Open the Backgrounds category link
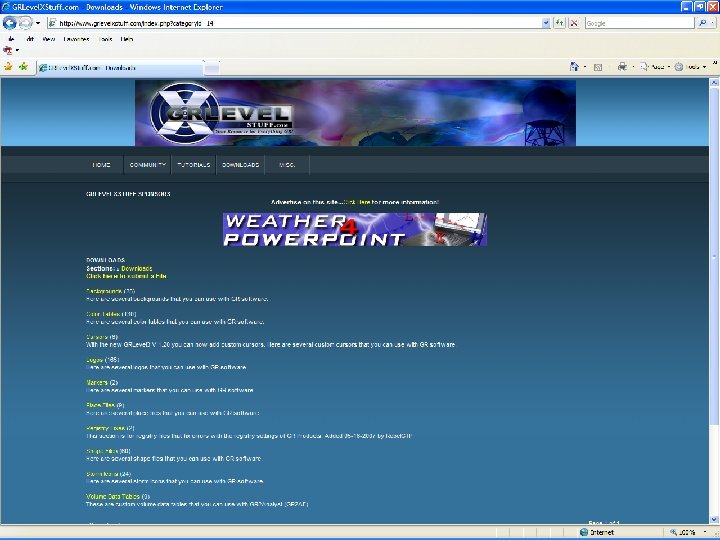 (104, 291)
